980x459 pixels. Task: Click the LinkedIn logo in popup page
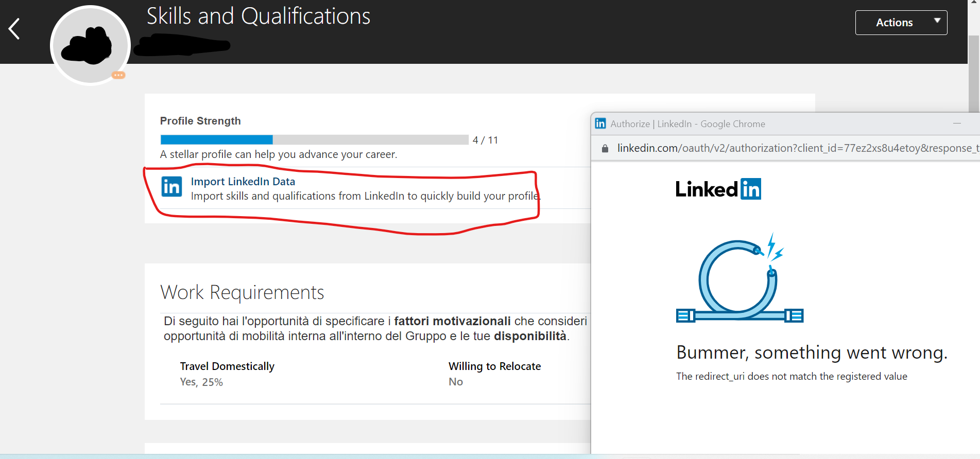click(718, 189)
